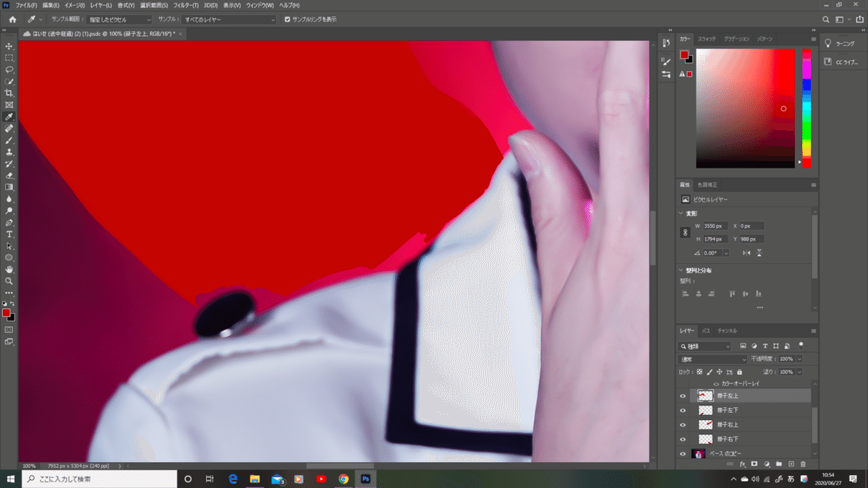Collapse the 整列と分布 section
This screenshot has width=868, height=488.
681,270
